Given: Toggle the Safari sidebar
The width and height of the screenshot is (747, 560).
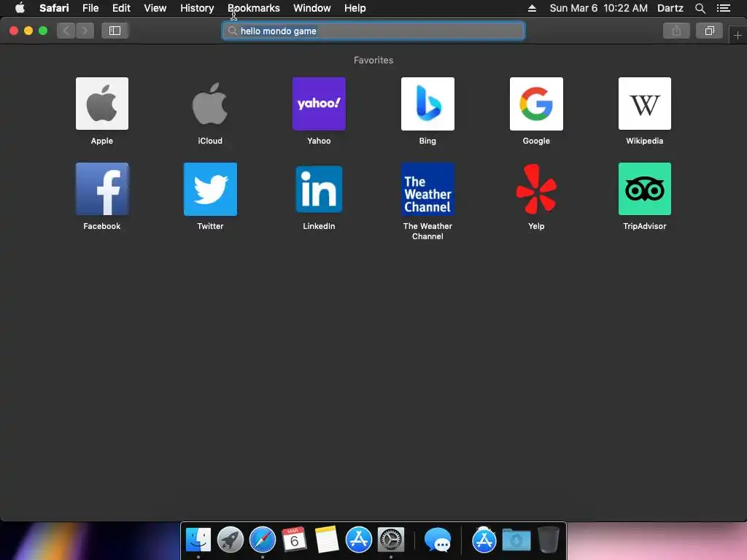Looking at the screenshot, I should (115, 31).
